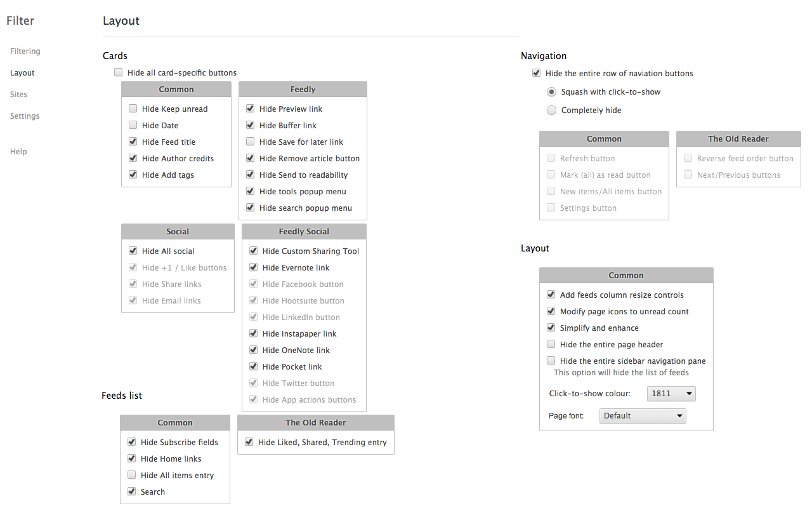Viewport: 812px width, 508px height.
Task: Select Squash with click-to-show radio
Action: point(552,91)
